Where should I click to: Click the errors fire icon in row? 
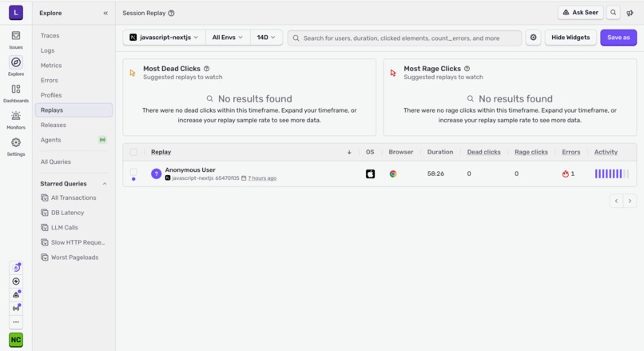coord(566,174)
